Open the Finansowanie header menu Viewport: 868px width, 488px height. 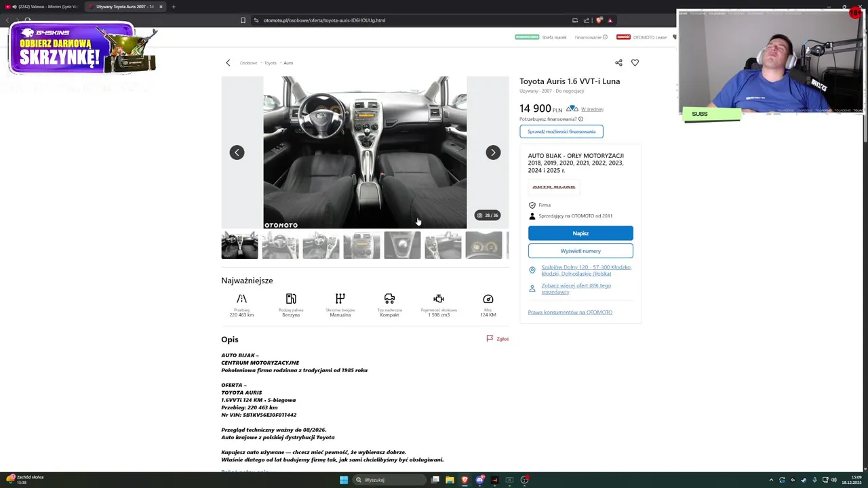coord(591,37)
